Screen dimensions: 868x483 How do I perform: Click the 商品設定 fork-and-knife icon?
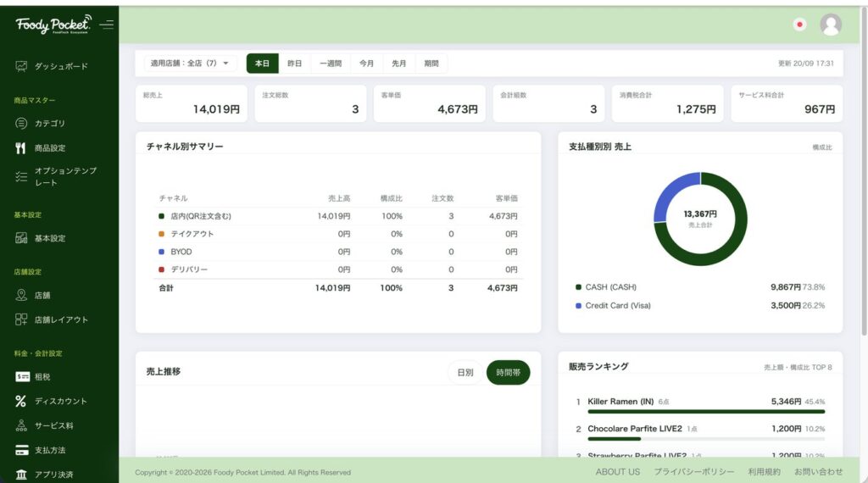coord(21,148)
